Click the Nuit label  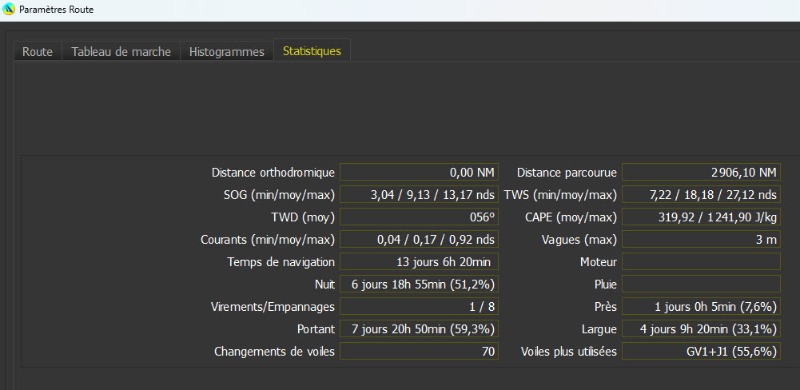324,284
